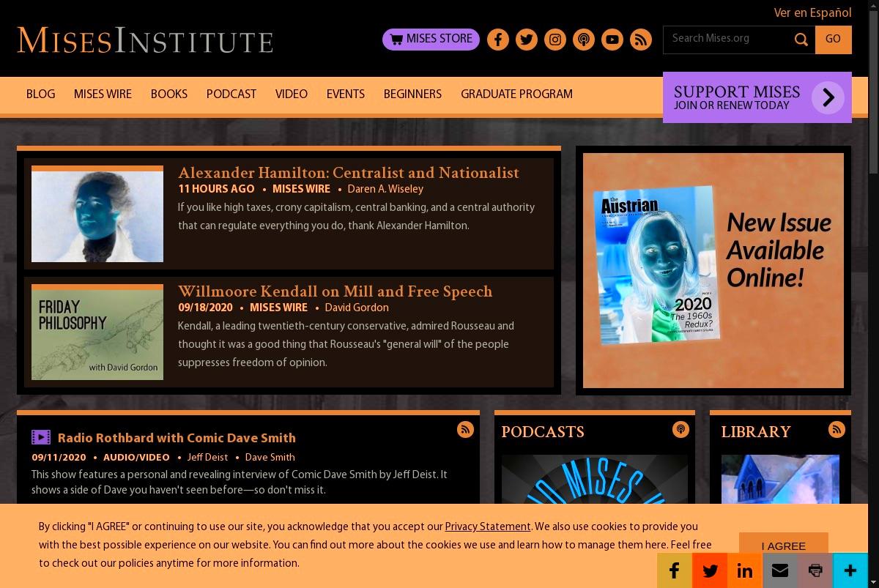Image resolution: width=879 pixels, height=588 pixels.
Task: Open author David Gordon link
Action: click(x=357, y=308)
